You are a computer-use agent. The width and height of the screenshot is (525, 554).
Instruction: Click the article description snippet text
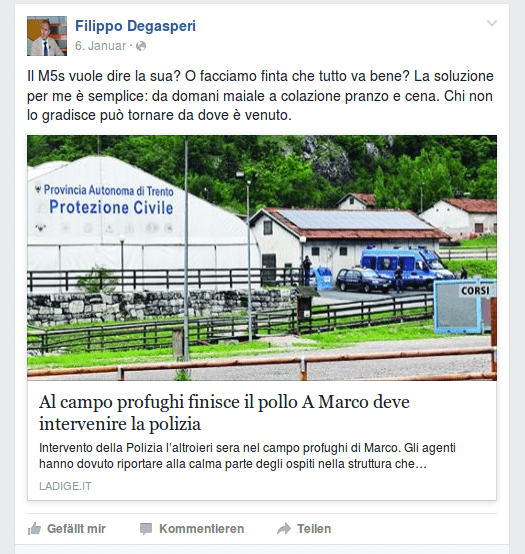247,456
